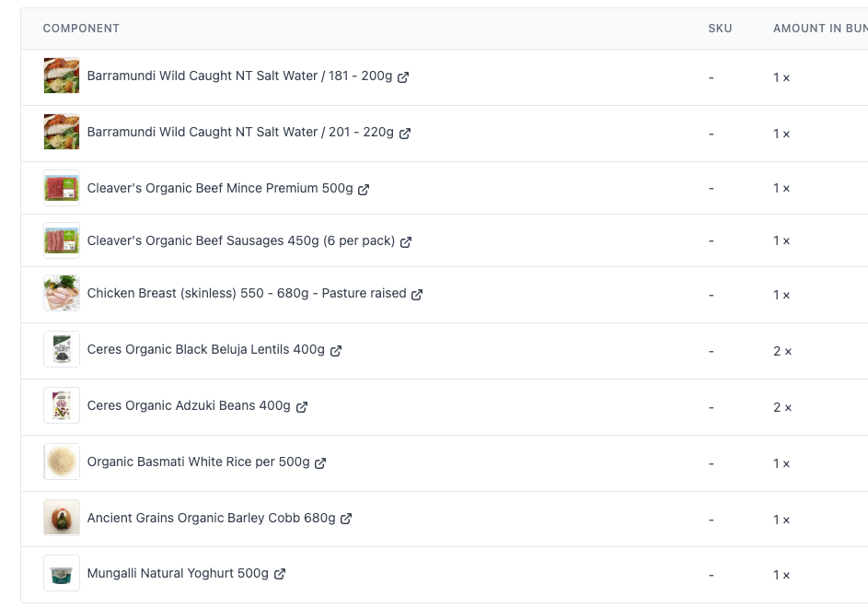Open external link icon next to Beef Sausages 450g
The image size is (868, 608).
406,241
